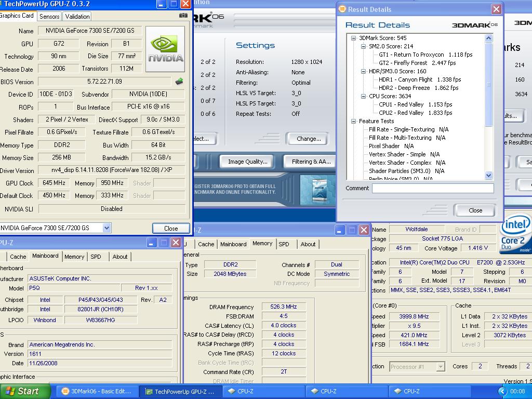Click the Result Details scrollbar down arrow

[x=488, y=176]
